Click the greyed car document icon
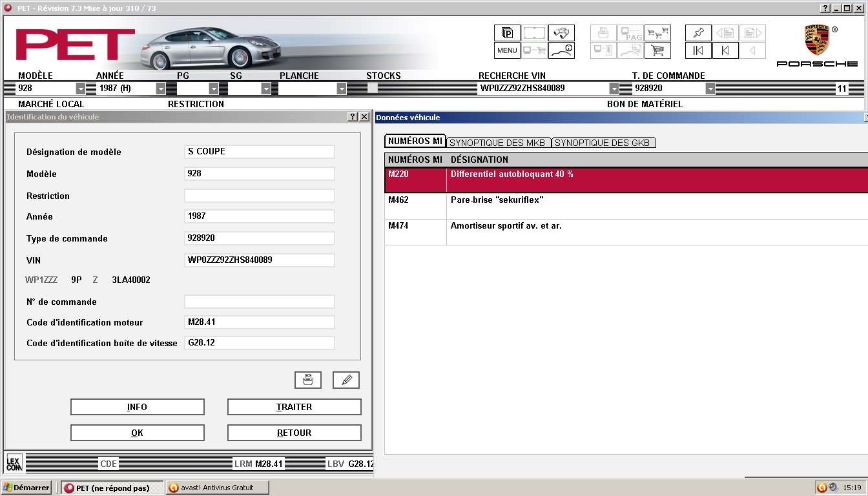Viewport: 868px width, 496px height. (x=630, y=50)
